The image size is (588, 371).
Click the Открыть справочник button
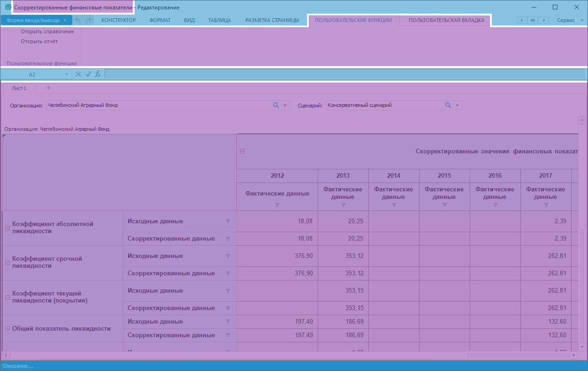point(47,32)
